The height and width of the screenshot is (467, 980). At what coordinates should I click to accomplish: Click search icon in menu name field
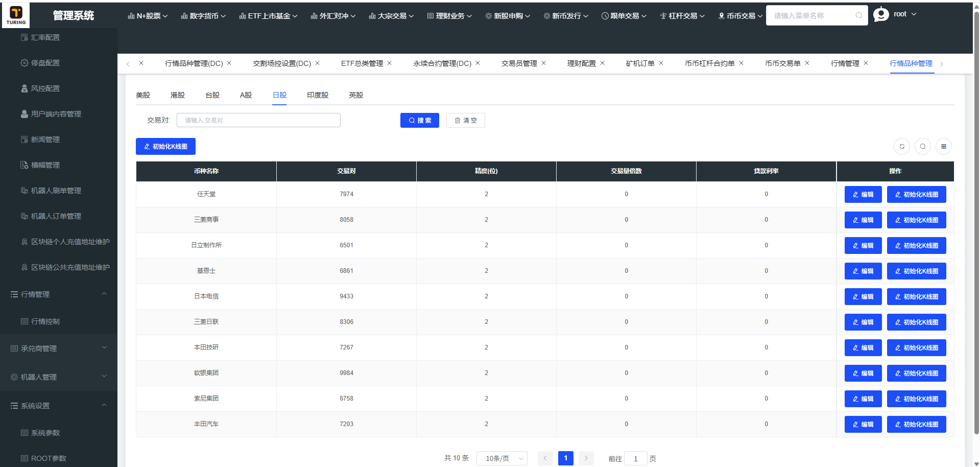[859, 15]
